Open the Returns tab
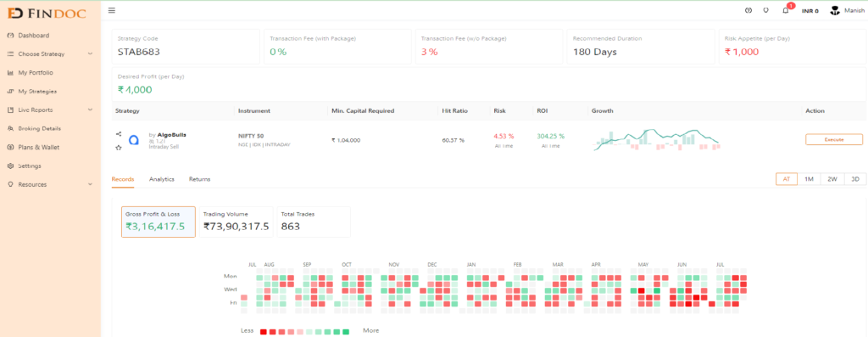The height and width of the screenshot is (337, 868). coord(199,179)
